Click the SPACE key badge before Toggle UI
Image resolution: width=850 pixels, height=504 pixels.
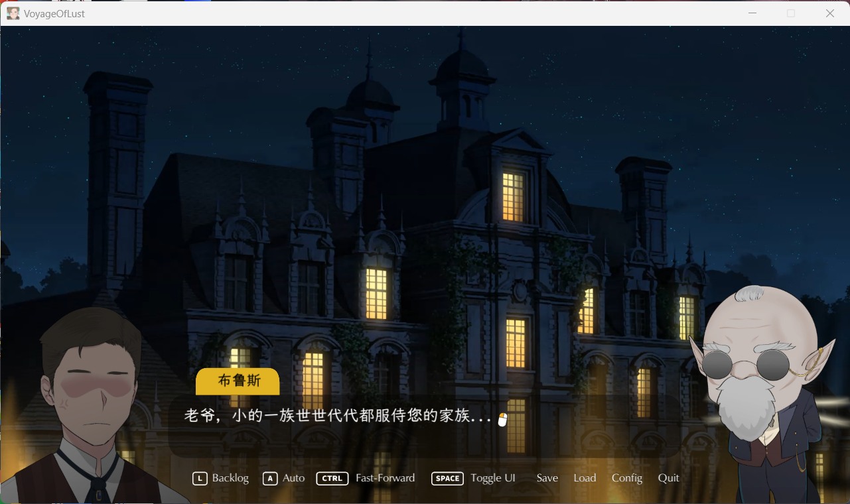[447, 478]
